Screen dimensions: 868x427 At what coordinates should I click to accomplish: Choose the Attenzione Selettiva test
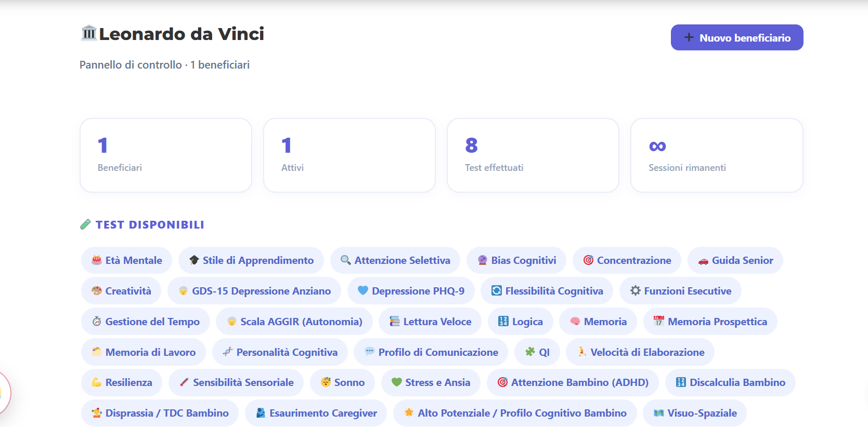(x=395, y=260)
